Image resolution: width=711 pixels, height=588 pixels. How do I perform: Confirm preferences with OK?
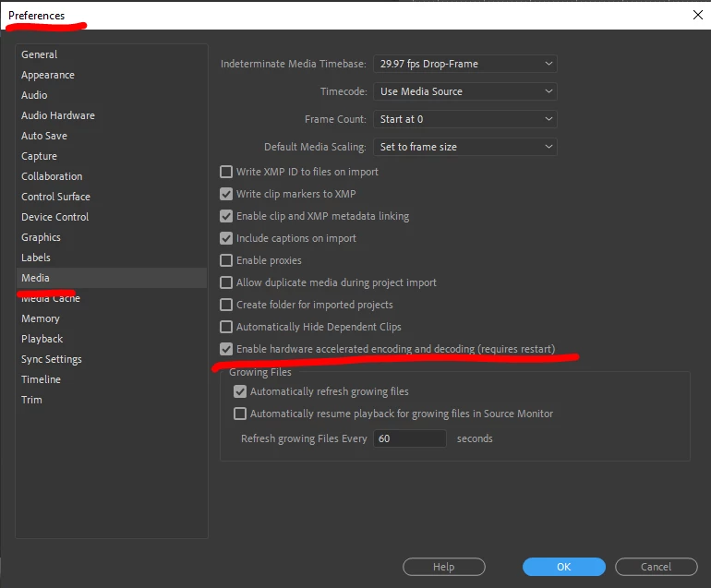564,567
